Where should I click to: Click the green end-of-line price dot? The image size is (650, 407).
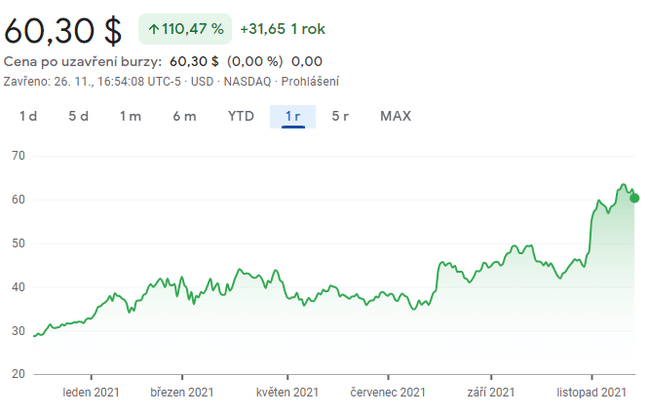tap(634, 198)
